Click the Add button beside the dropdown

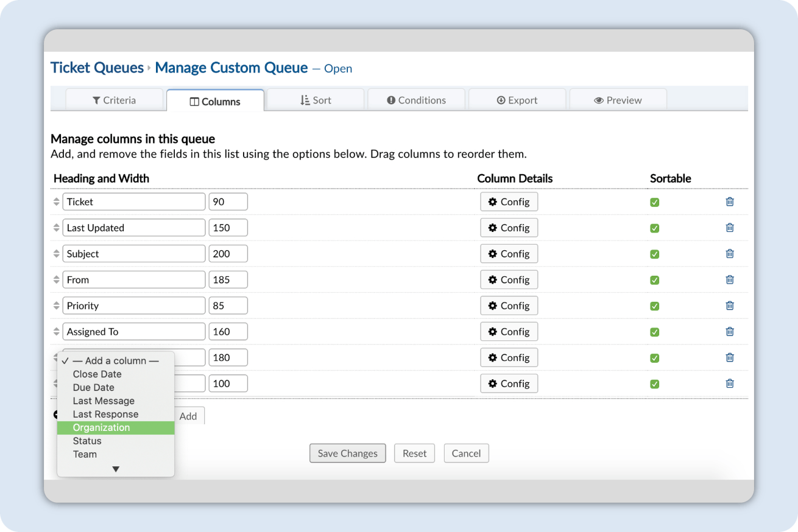point(189,416)
